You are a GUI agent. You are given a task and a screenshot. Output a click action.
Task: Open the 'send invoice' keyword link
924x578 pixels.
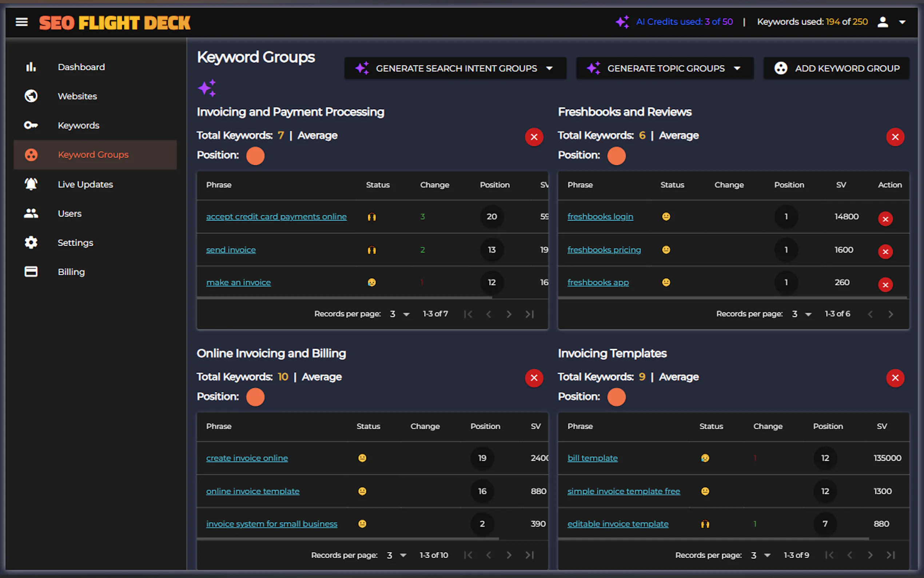point(231,250)
